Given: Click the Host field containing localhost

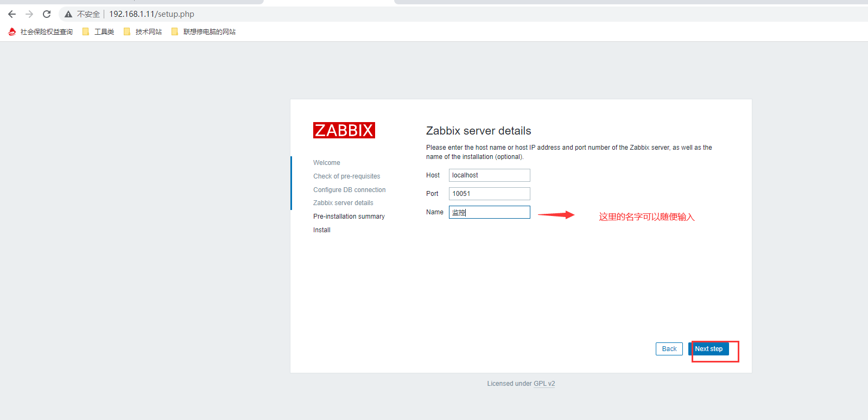Looking at the screenshot, I should 490,175.
